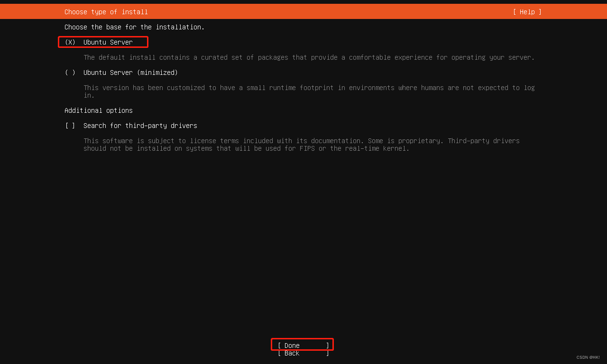Enable Search for third-party drivers checkbox
The width and height of the screenshot is (607, 364).
click(131, 126)
